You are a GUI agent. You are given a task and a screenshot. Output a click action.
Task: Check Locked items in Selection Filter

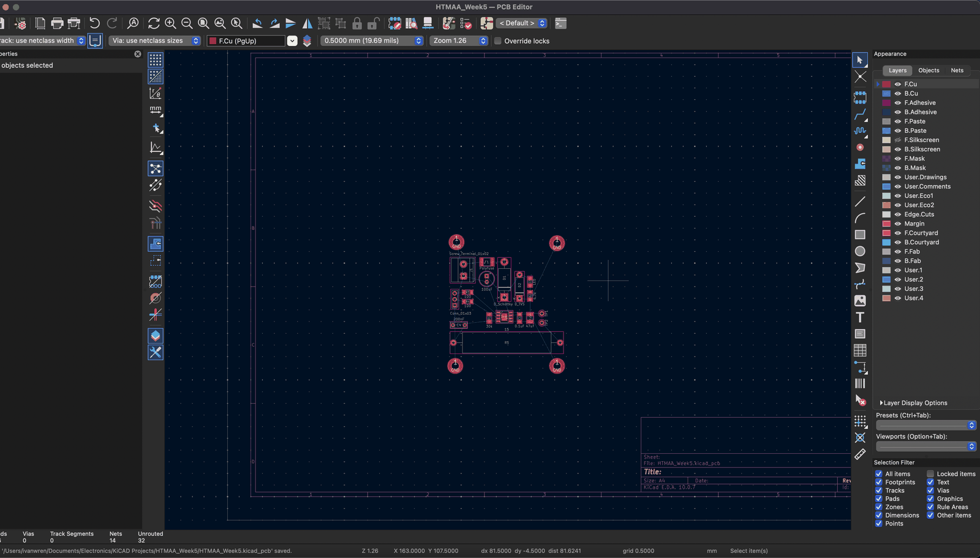[x=930, y=474]
